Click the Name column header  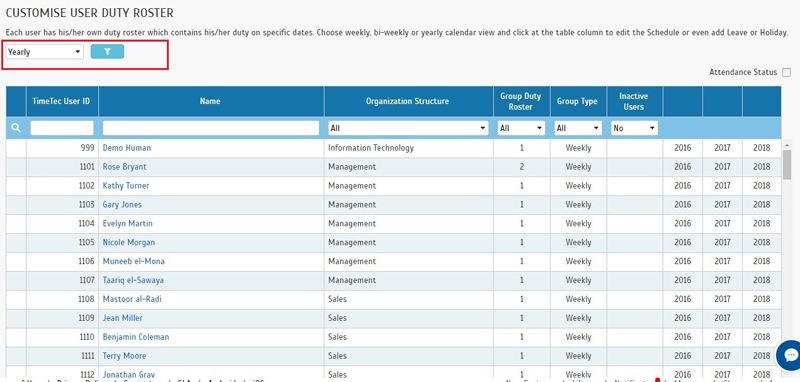(210, 101)
